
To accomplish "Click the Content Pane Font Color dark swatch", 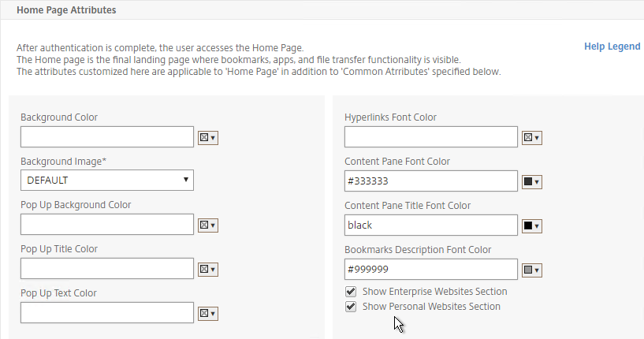I will pos(532,181).
